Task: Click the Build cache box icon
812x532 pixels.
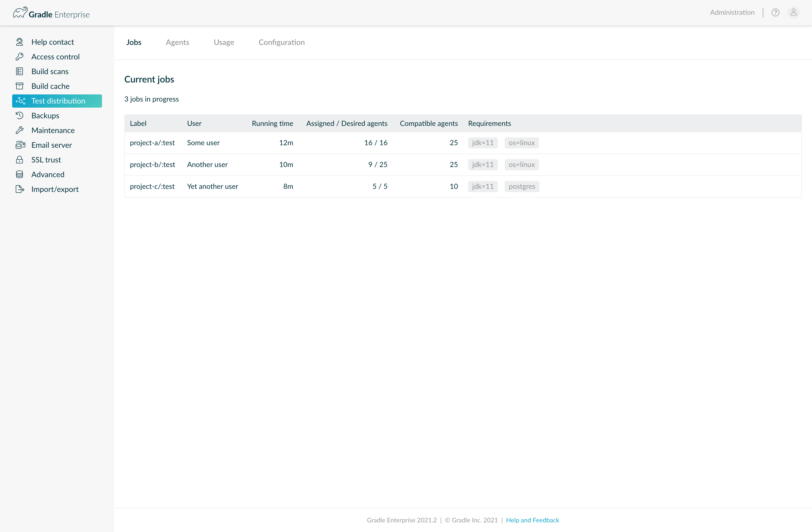Action: point(20,86)
